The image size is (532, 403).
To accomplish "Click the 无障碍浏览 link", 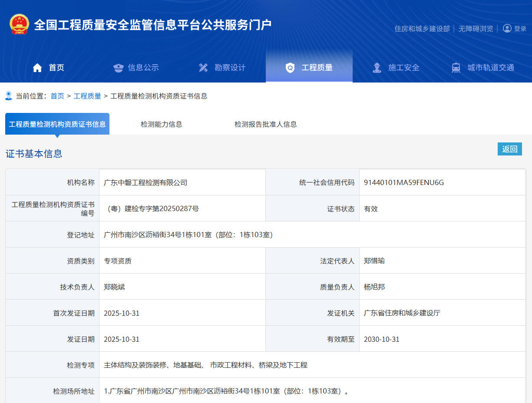I will tap(476, 28).
